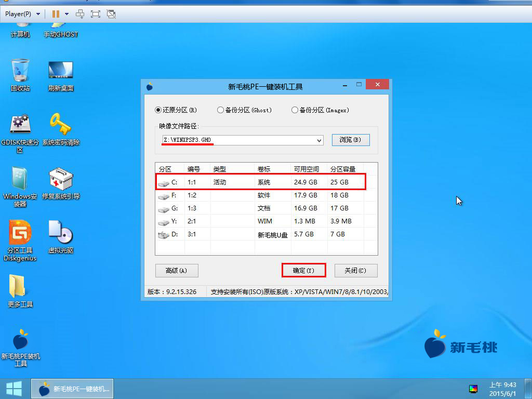
Task: Select the 分区工具 Diskgenius icon
Action: (x=20, y=241)
